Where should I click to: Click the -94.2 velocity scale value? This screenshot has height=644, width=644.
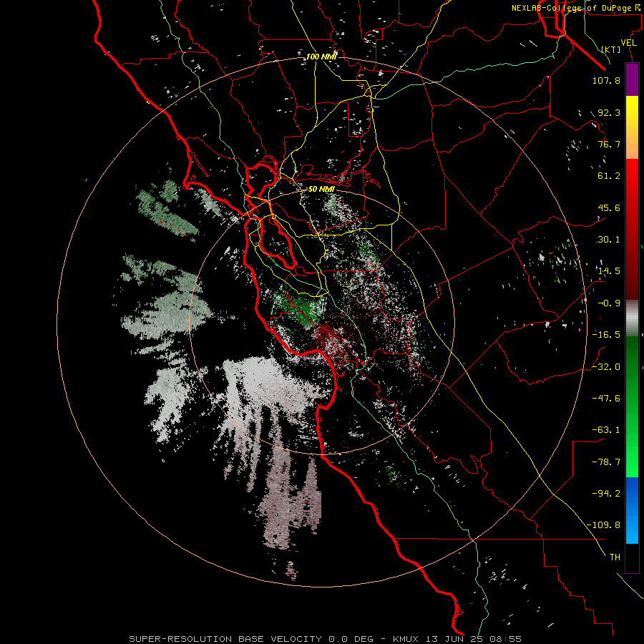(606, 493)
